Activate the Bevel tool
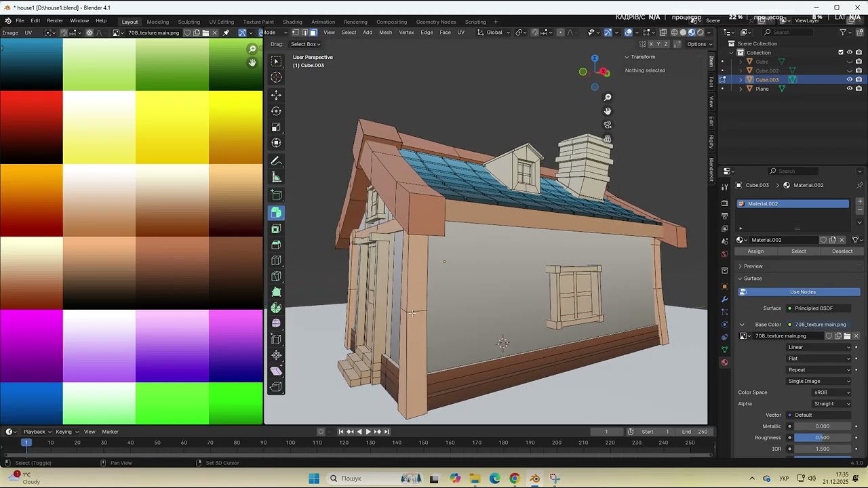 coord(276,245)
